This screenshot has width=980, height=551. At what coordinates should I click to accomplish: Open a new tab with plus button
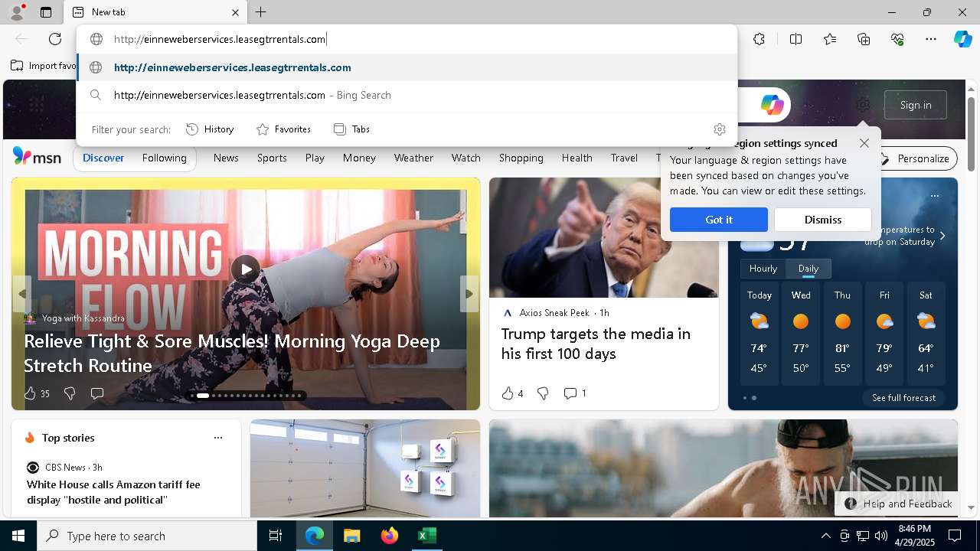(260, 12)
